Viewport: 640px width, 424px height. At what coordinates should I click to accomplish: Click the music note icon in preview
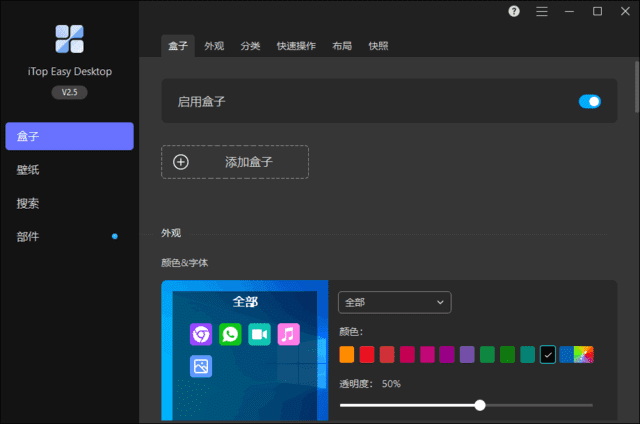[x=288, y=334]
